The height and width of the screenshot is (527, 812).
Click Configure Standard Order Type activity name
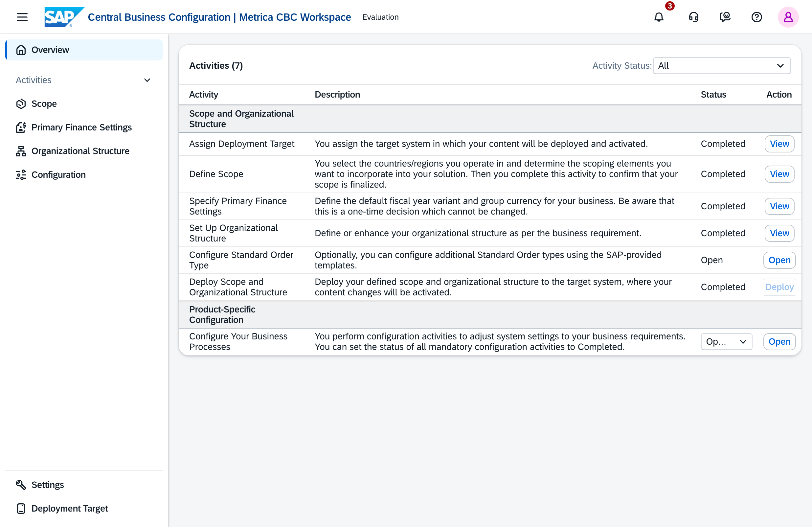click(241, 260)
